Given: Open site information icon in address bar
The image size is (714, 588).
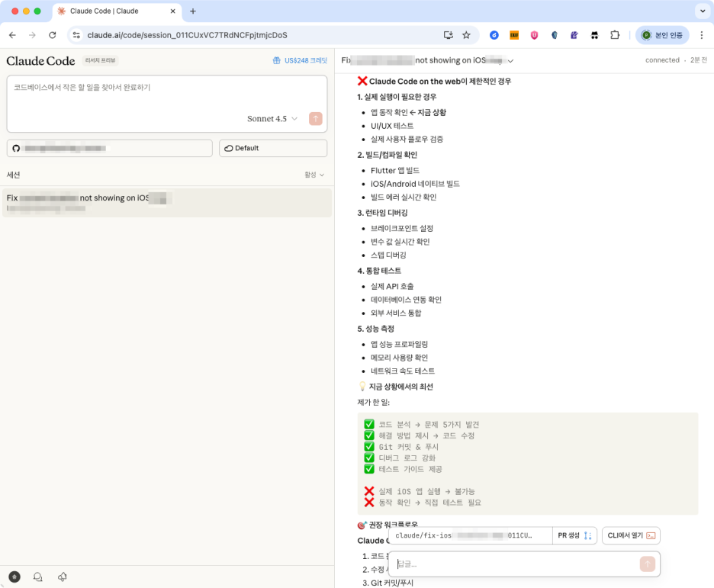Looking at the screenshot, I should click(76, 35).
